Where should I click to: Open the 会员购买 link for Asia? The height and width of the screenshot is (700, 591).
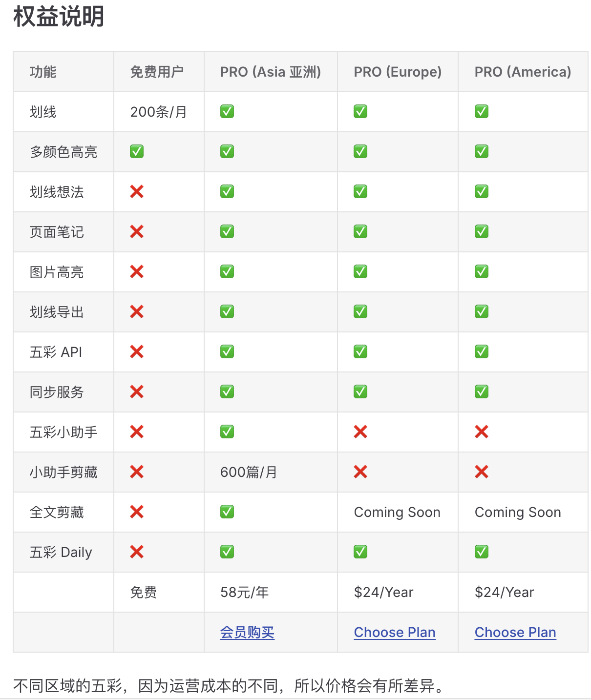[x=247, y=632]
